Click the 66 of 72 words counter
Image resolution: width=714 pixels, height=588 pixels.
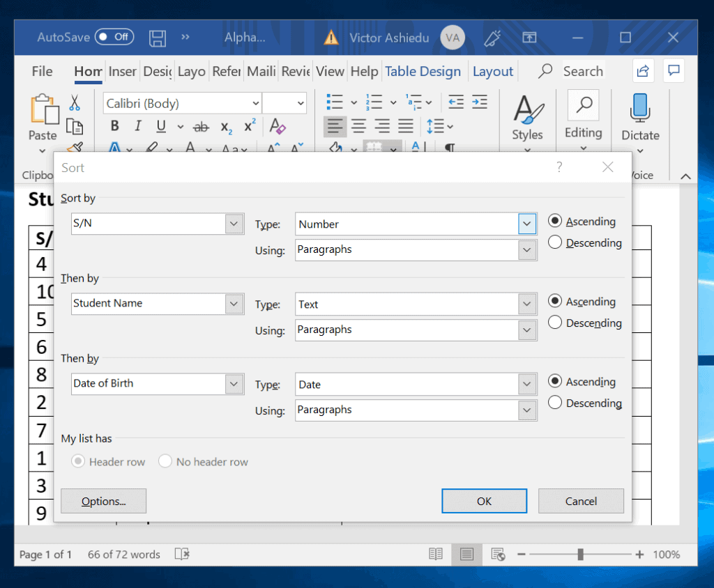pos(123,554)
